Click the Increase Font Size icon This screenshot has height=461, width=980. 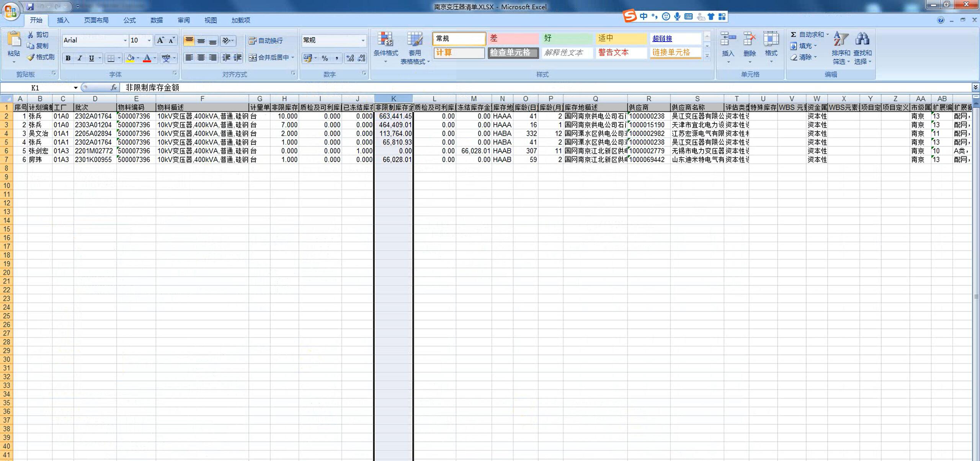click(160, 40)
